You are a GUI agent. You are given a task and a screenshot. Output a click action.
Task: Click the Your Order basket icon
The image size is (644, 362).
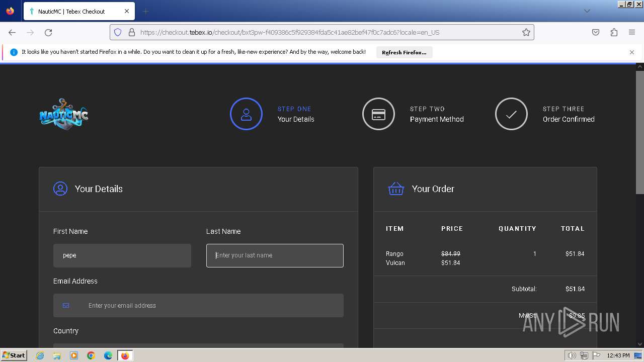pyautogui.click(x=396, y=189)
